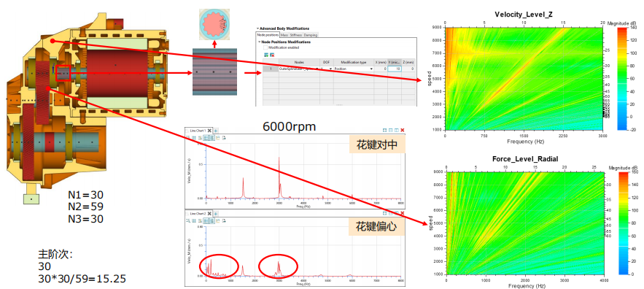Select row header 1 in the nodes table
644x289 pixels.
(271, 69)
